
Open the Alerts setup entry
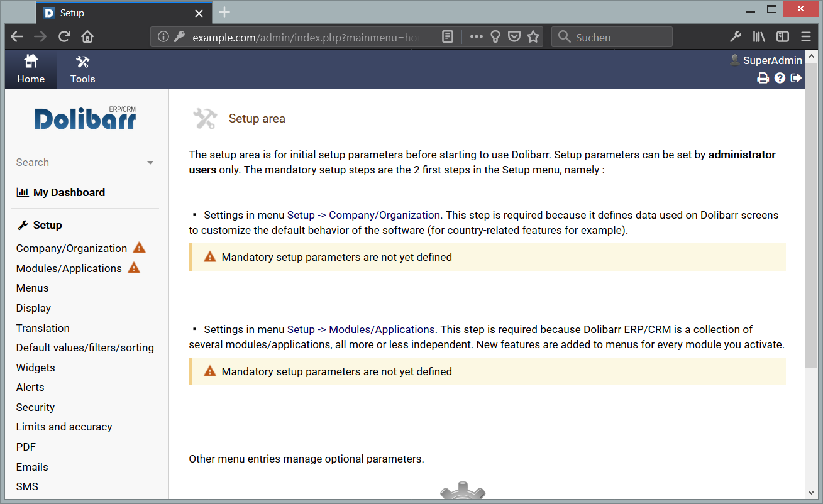30,387
